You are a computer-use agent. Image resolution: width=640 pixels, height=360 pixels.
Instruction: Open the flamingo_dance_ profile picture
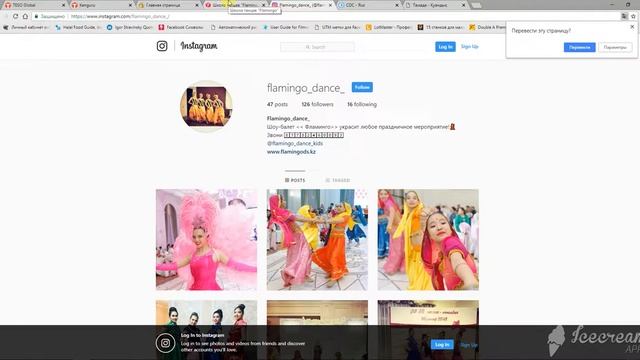(207, 107)
